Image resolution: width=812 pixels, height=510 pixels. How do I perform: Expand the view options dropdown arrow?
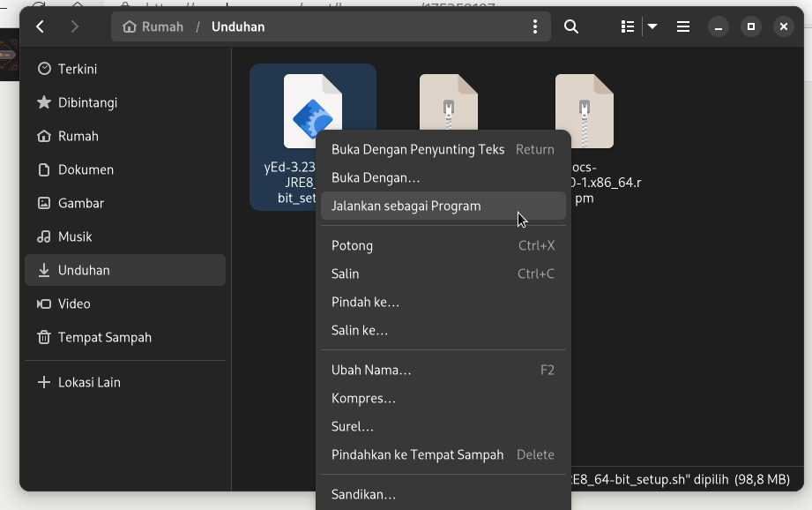coord(652,26)
